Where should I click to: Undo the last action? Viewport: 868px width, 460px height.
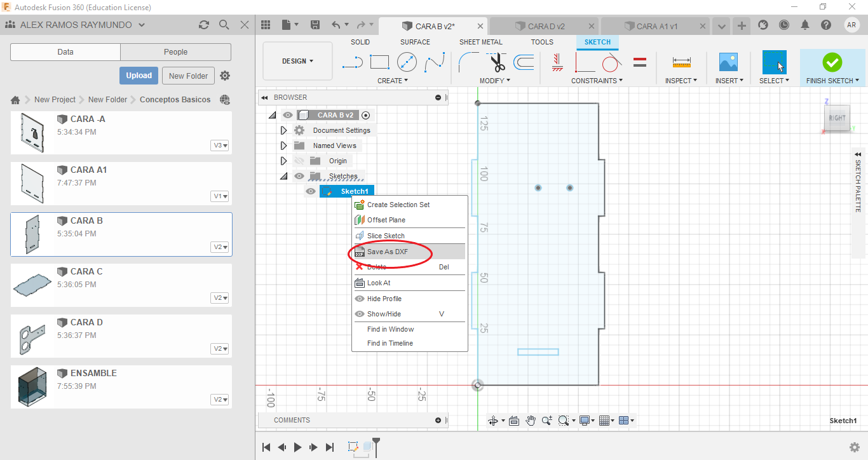click(x=336, y=25)
